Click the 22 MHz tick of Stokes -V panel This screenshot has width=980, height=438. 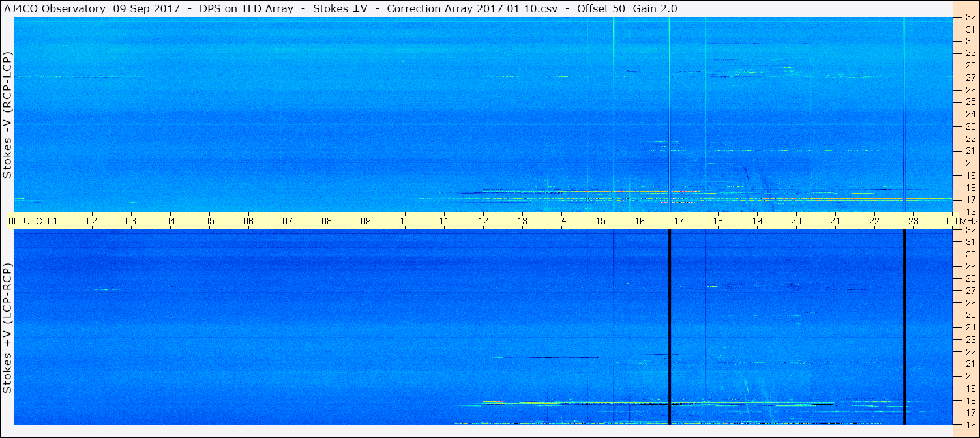[970, 139]
